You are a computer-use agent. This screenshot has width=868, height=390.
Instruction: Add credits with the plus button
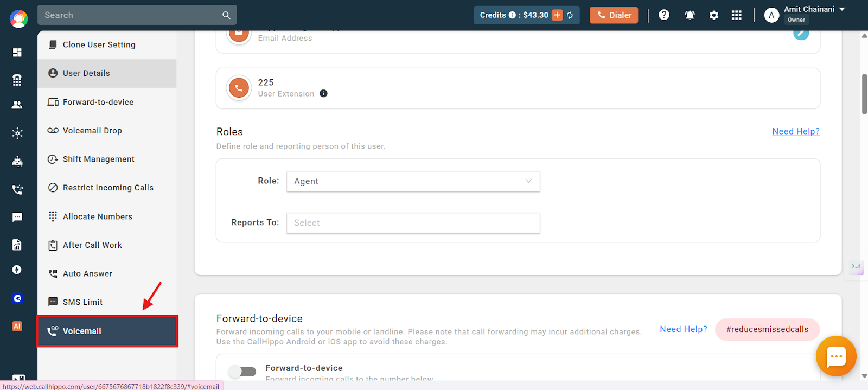pyautogui.click(x=557, y=15)
